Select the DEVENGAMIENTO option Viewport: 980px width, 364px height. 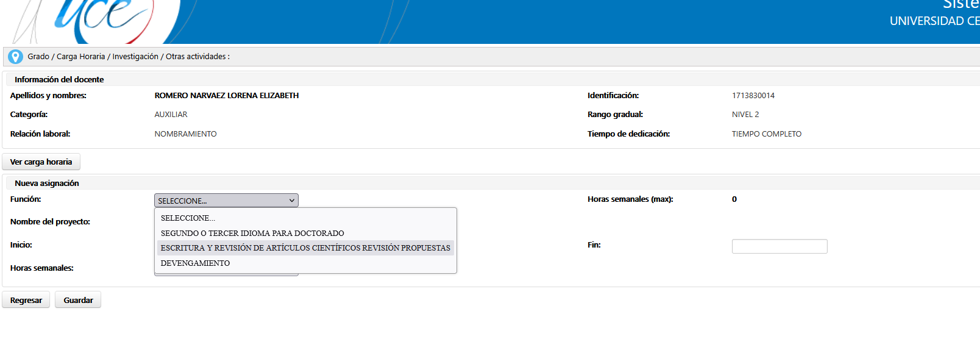coord(305,263)
